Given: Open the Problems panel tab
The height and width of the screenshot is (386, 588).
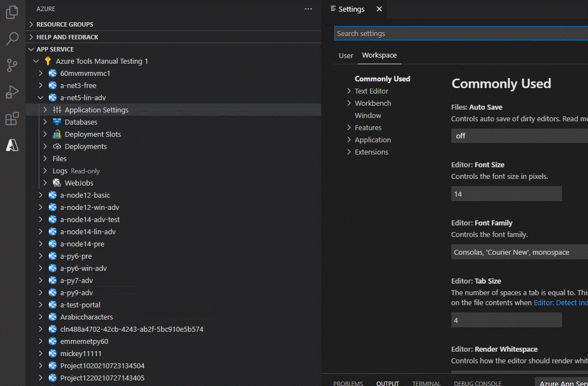Looking at the screenshot, I should 348,383.
